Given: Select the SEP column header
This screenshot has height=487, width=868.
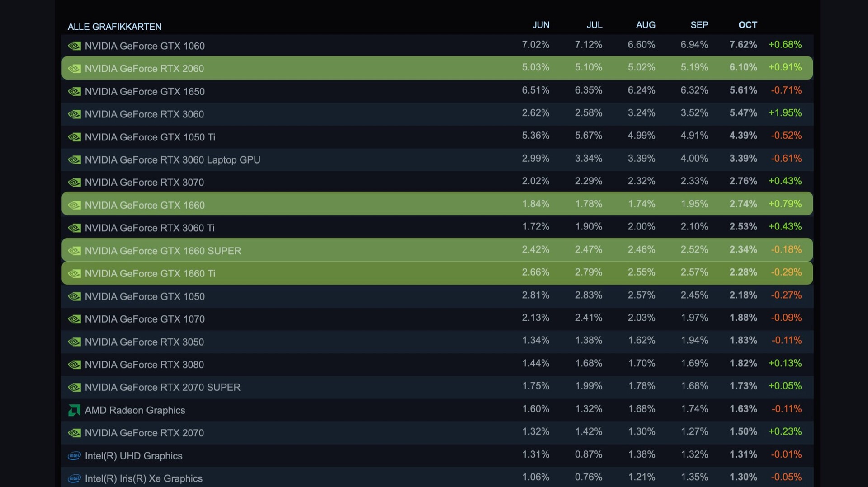Looking at the screenshot, I should point(699,25).
